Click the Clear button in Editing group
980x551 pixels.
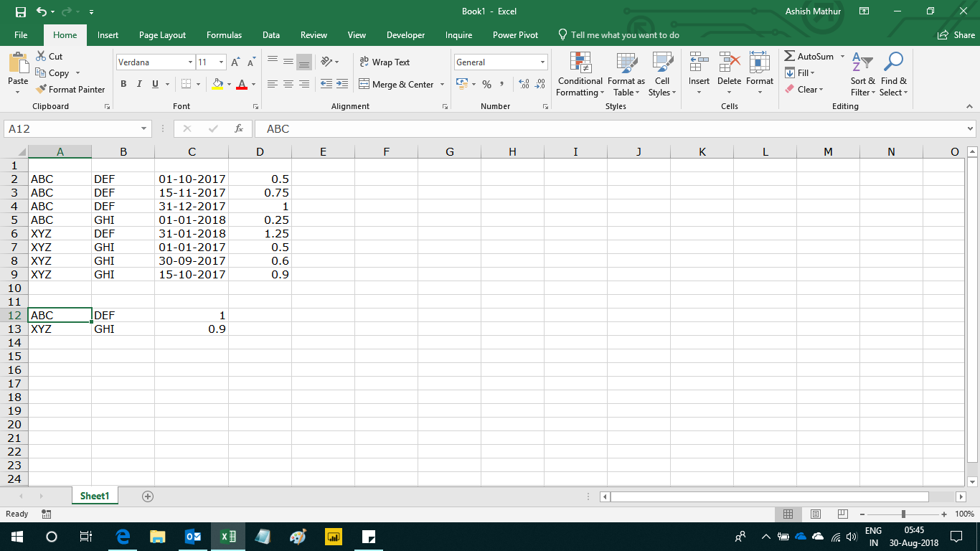tap(804, 90)
